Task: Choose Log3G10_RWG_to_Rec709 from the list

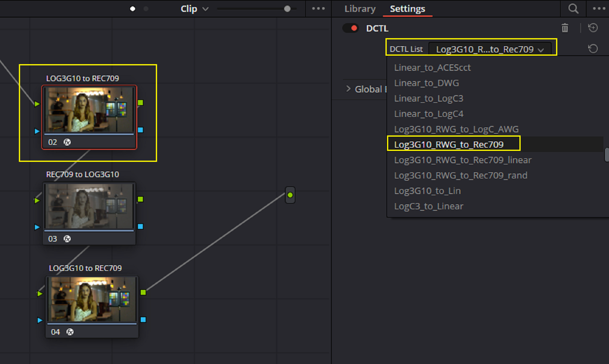Action: 495,144
